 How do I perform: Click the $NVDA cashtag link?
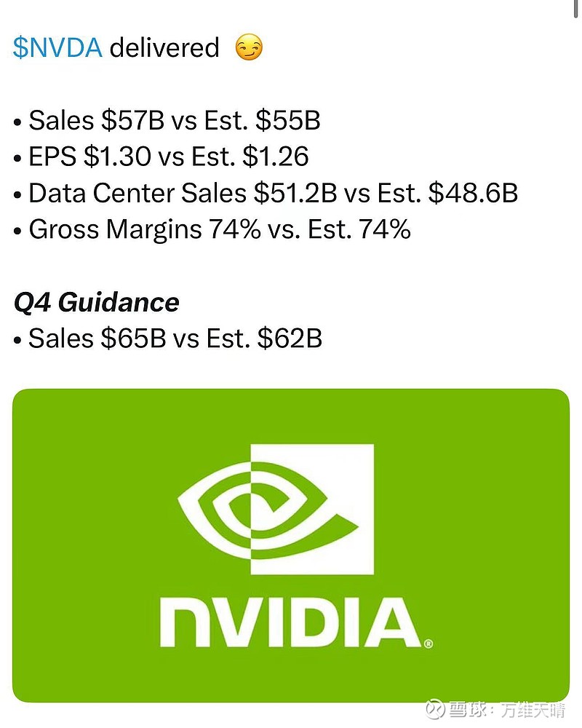coord(58,48)
